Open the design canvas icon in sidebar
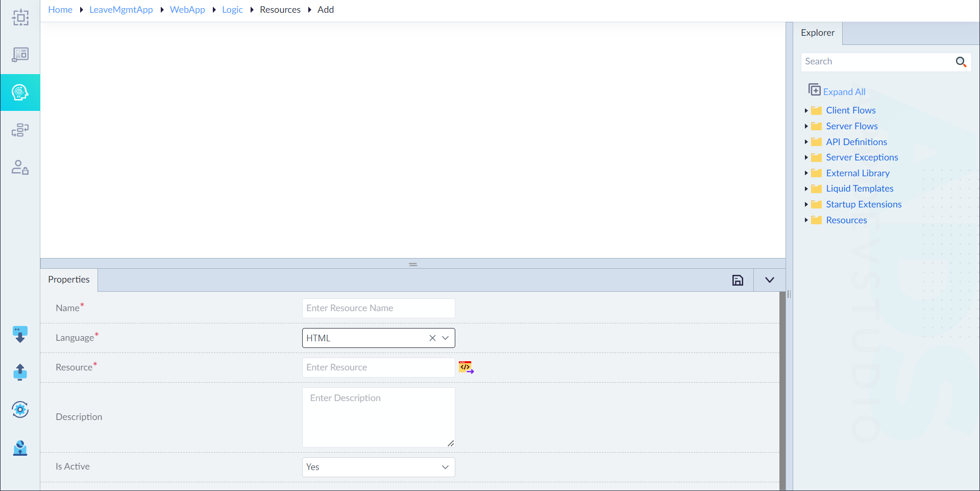 [x=20, y=17]
